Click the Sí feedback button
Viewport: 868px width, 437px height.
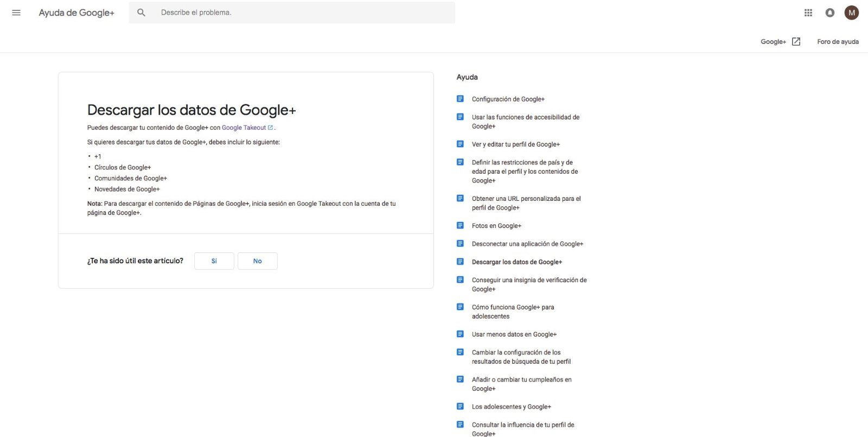pyautogui.click(x=214, y=261)
